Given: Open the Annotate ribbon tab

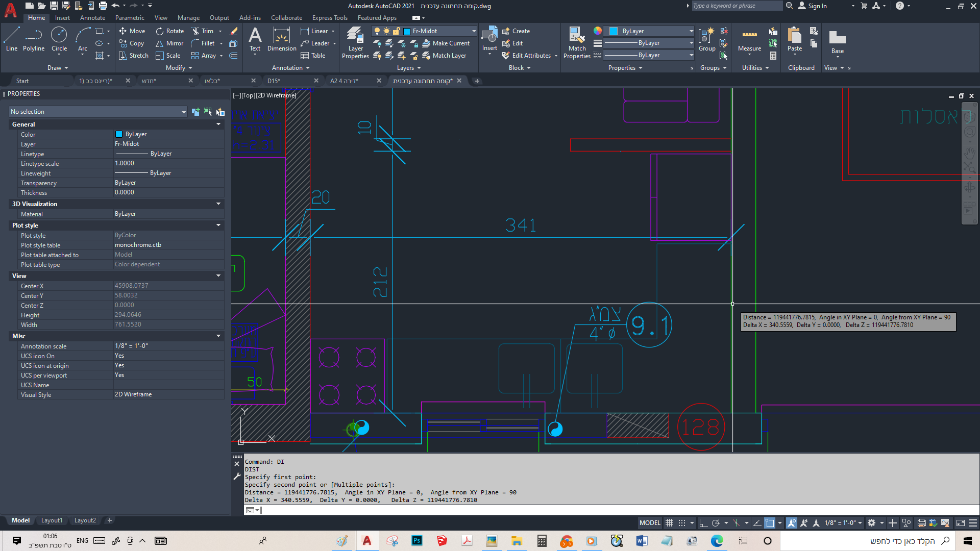Looking at the screenshot, I should [x=92, y=18].
